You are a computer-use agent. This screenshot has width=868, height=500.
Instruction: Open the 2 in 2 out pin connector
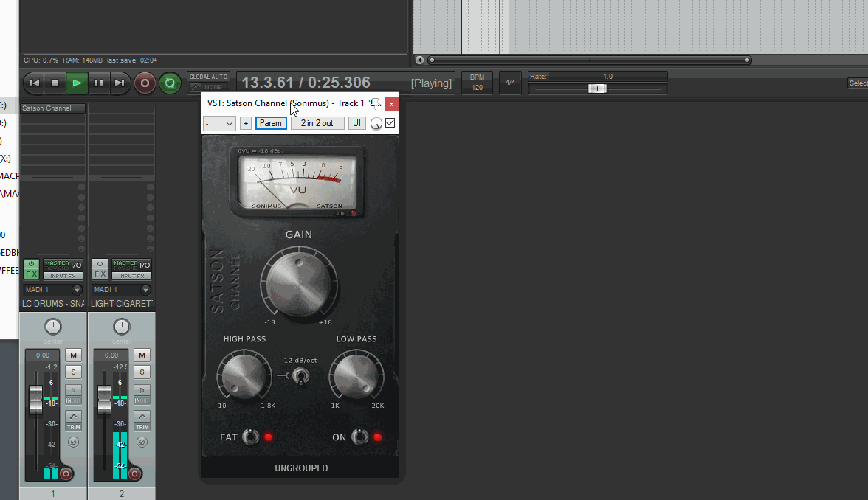coord(317,123)
